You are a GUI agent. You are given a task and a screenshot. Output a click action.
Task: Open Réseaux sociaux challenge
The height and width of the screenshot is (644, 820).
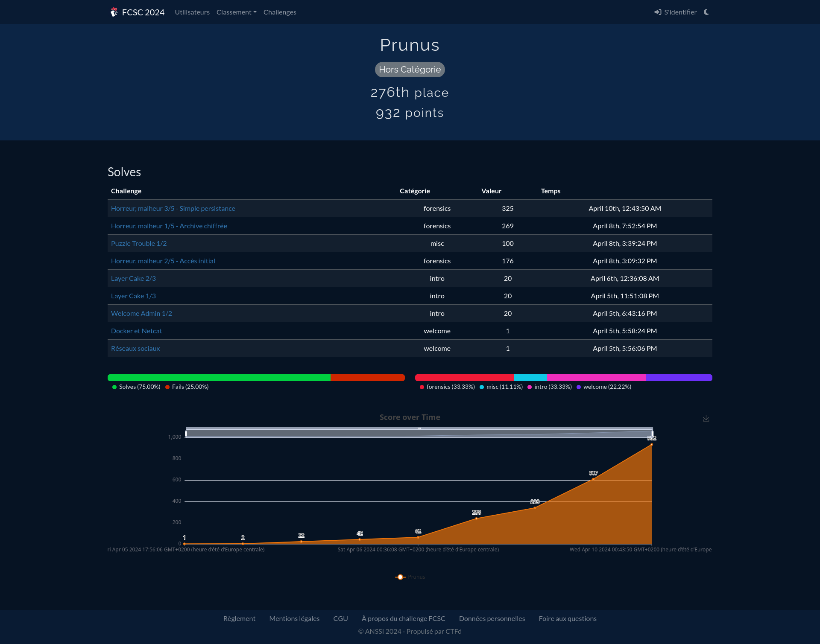(135, 348)
